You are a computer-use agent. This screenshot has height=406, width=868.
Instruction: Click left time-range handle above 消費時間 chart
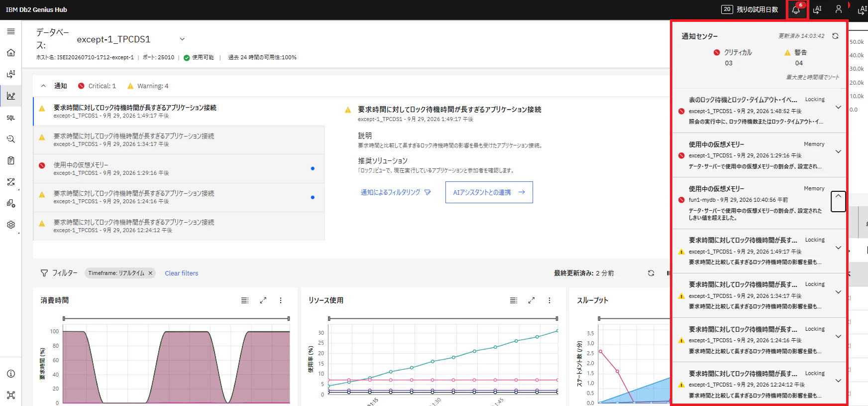coord(64,318)
